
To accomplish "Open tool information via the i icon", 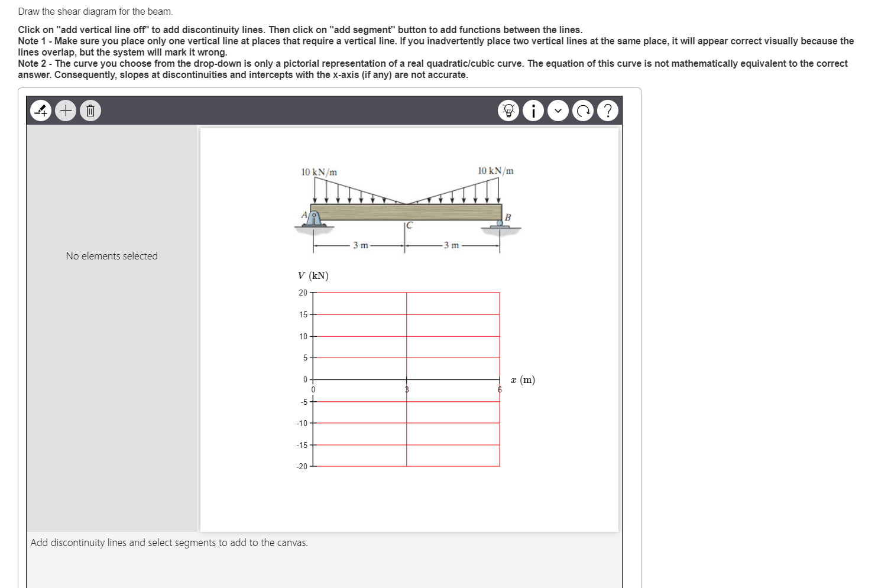I will click(x=533, y=110).
